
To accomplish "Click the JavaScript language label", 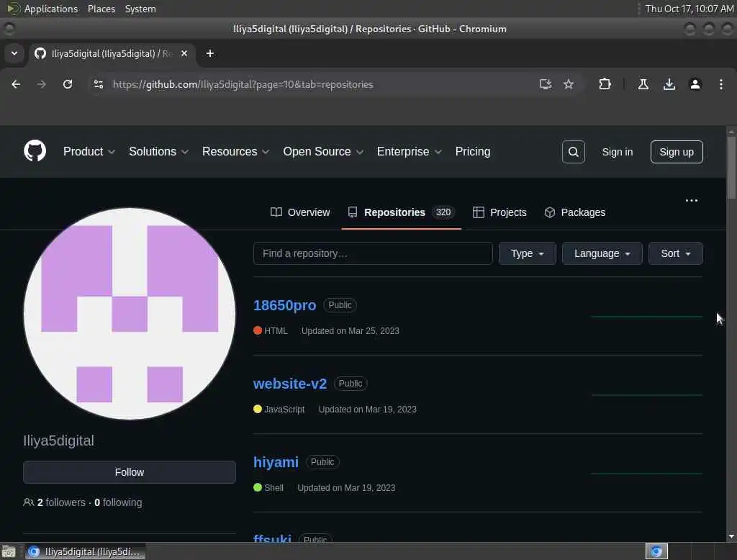I will (x=284, y=410).
